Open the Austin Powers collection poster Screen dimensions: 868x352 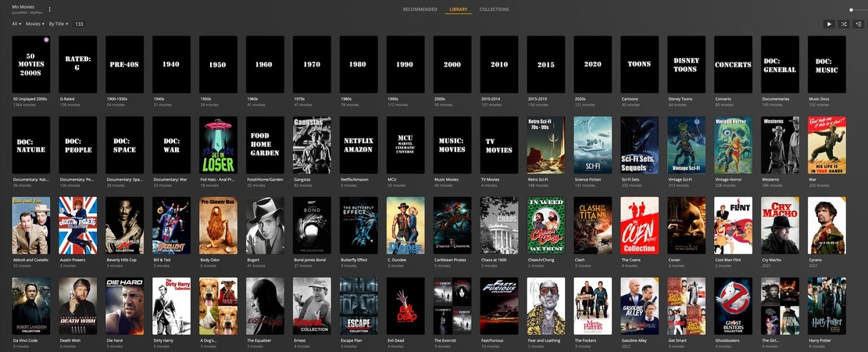pyautogui.click(x=77, y=225)
